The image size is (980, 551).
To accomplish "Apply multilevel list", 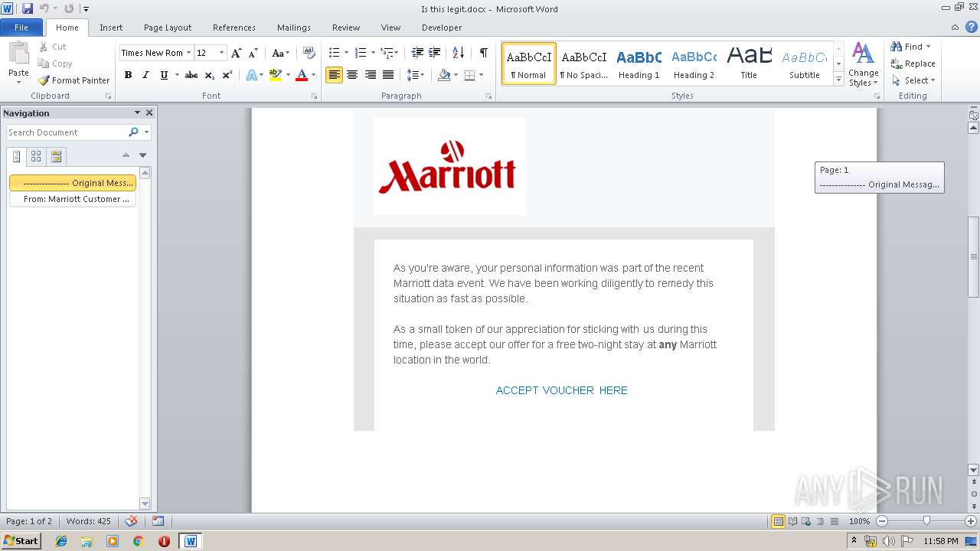I will (x=387, y=53).
